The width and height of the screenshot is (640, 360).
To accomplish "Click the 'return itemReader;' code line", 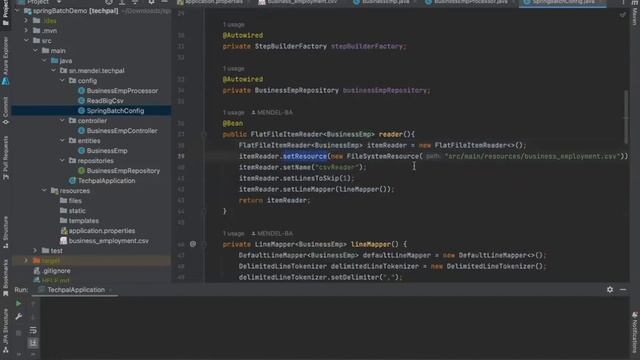I will pyautogui.click(x=275, y=200).
